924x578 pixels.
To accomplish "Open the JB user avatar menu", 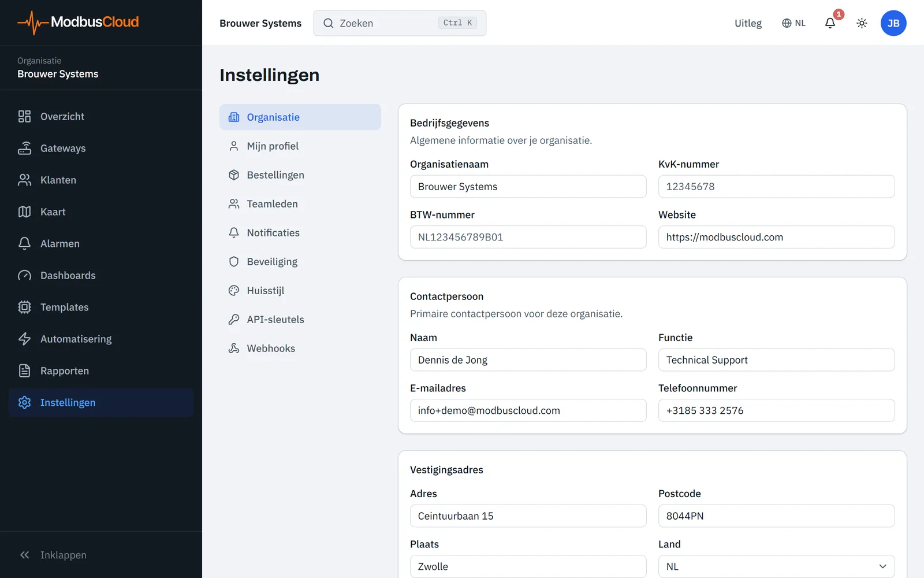I will point(893,23).
